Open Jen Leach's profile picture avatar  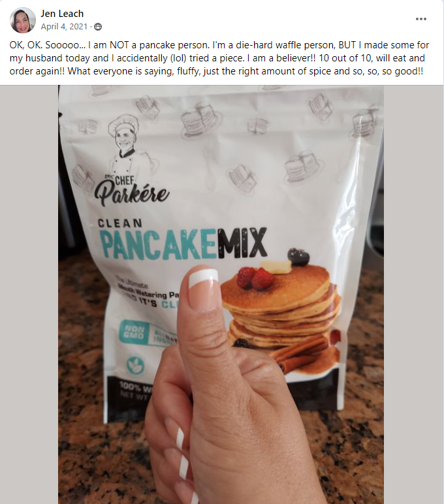[22, 20]
